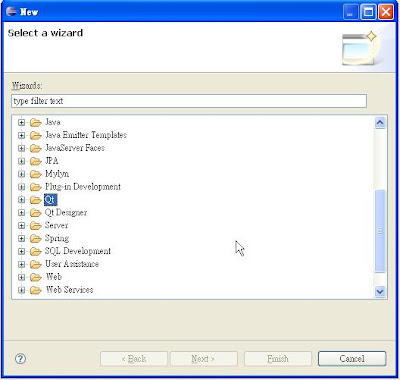Click the wizard list scroll down arrow

380,291
